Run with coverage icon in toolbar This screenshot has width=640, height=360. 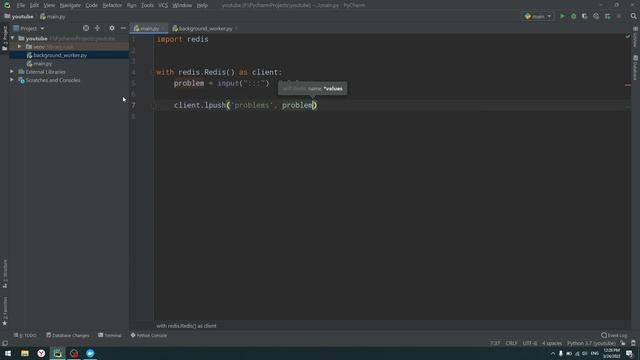[x=585, y=16]
